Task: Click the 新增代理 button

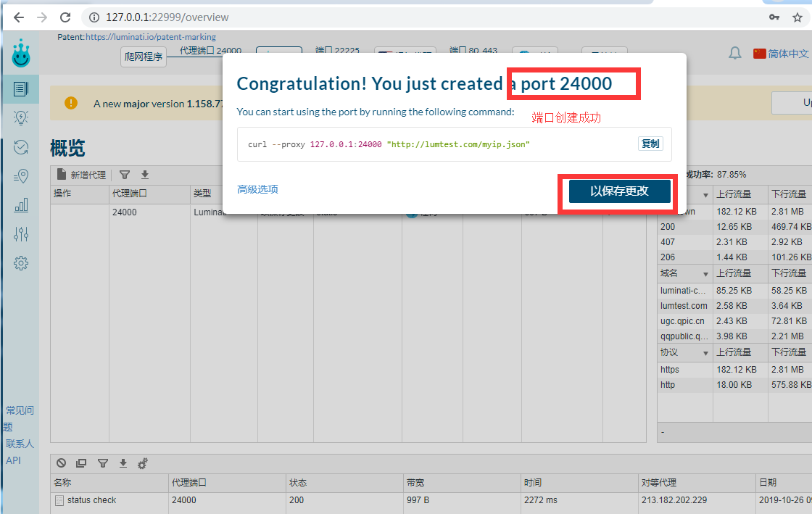Action: click(x=81, y=175)
